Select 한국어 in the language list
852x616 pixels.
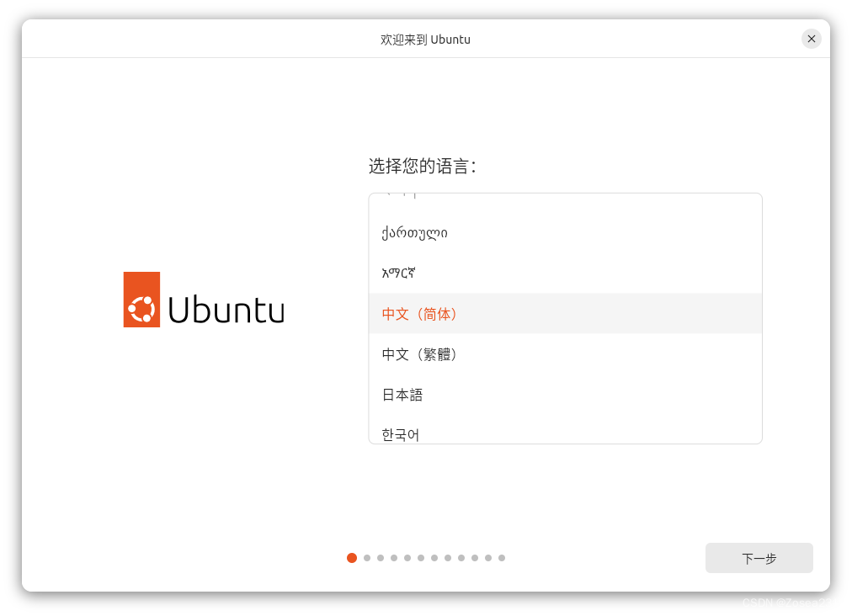pyautogui.click(x=565, y=429)
